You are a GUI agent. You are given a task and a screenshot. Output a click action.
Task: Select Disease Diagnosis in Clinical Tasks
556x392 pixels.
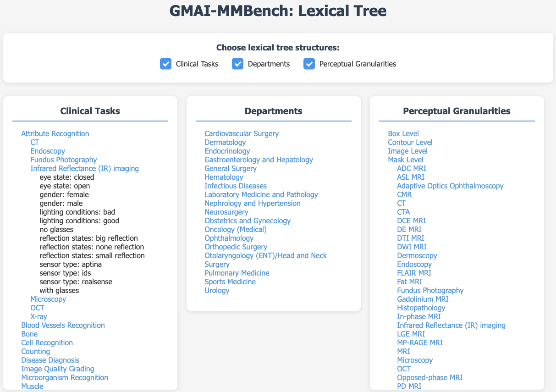coord(50,360)
